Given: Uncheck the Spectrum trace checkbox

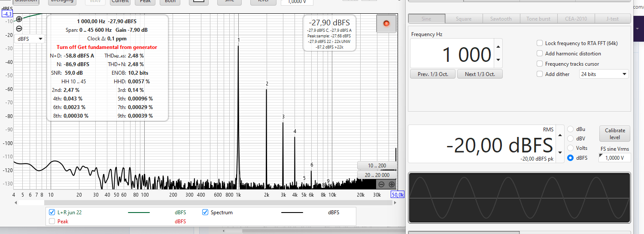Looking at the screenshot, I should click(x=205, y=213).
